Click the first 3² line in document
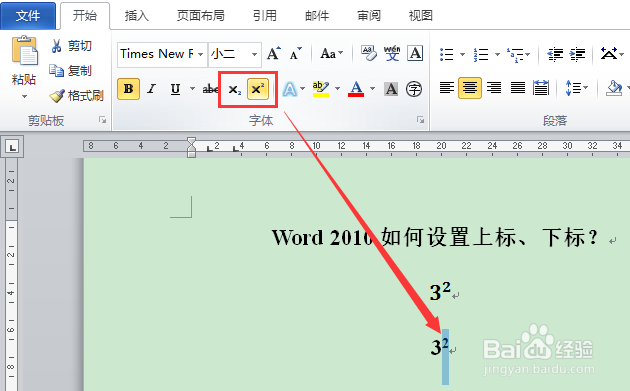The image size is (630, 391). click(440, 291)
